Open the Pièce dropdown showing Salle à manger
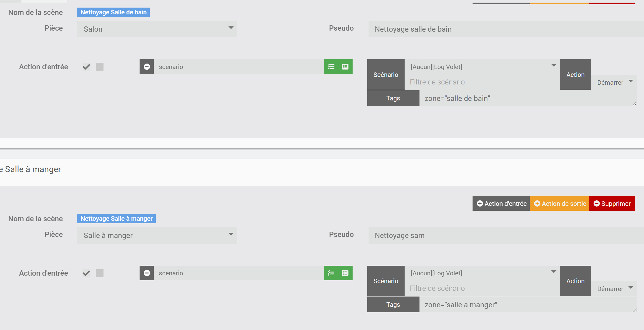The width and height of the screenshot is (644, 330). tap(157, 235)
